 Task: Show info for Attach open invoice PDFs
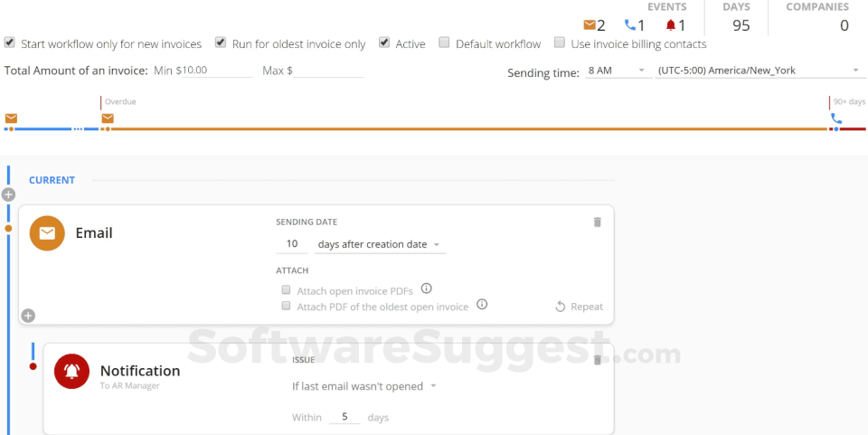(x=427, y=289)
